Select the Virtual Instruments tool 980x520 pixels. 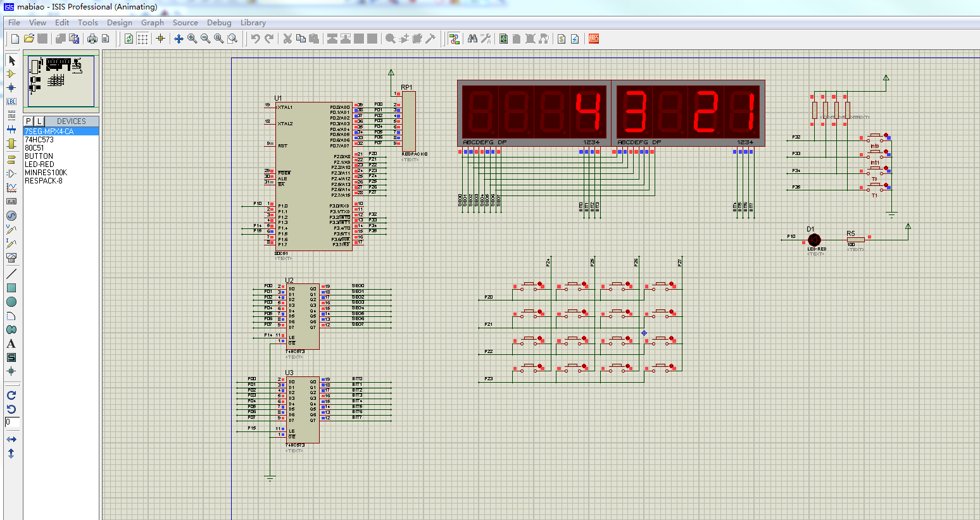click(11, 257)
